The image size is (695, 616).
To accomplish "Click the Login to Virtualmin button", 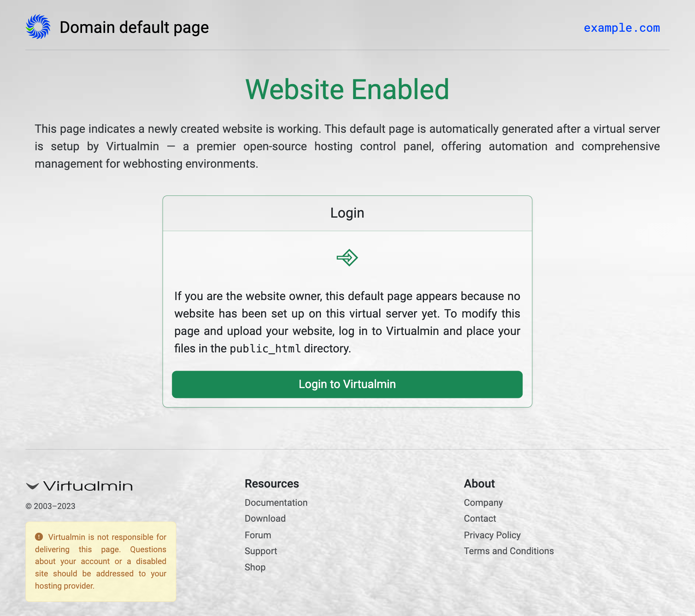I will coord(347,384).
